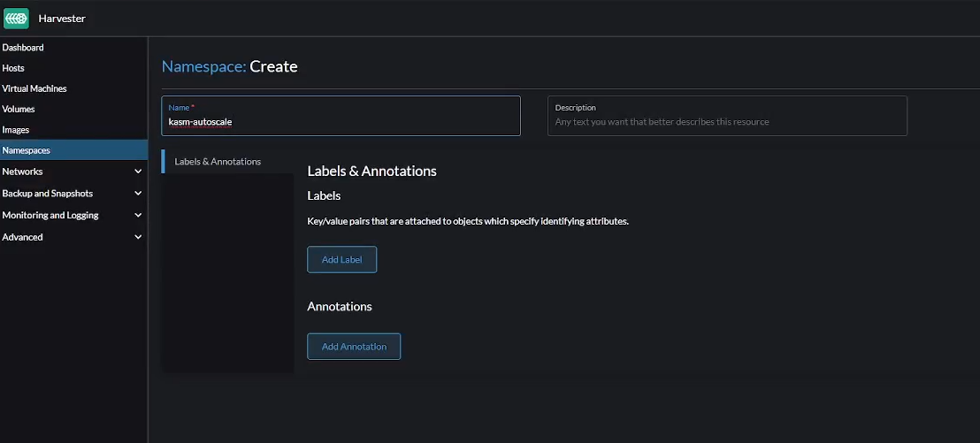Expand Backup and Snapshots chevron

(x=137, y=193)
